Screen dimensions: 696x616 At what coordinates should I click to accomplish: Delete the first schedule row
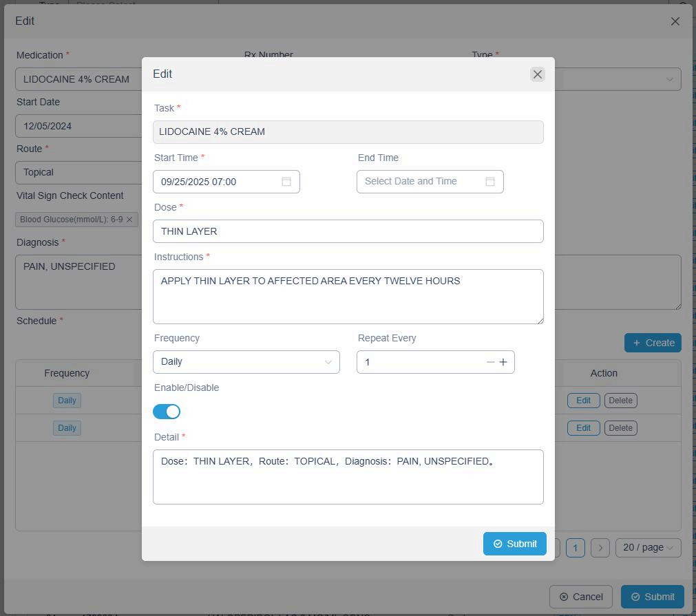pyautogui.click(x=620, y=401)
